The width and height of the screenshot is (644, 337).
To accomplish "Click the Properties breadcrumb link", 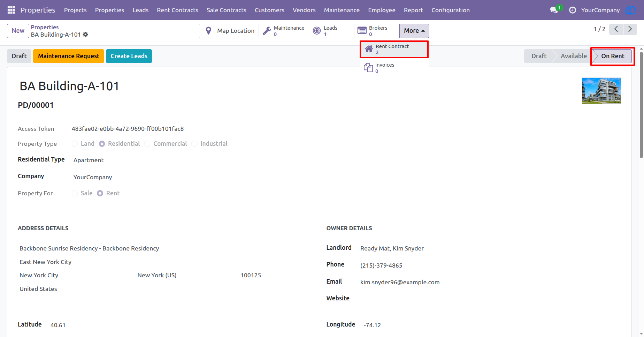I will pos(45,27).
